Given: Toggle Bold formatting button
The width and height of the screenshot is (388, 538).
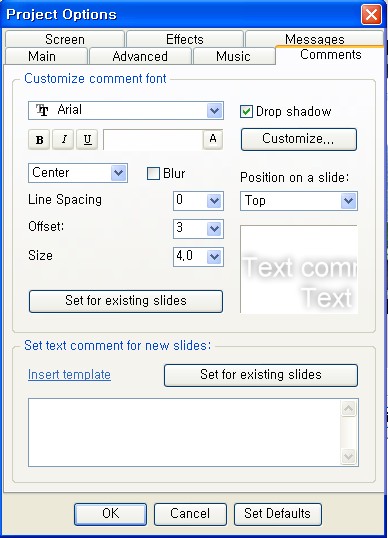Looking at the screenshot, I should pos(39,139).
